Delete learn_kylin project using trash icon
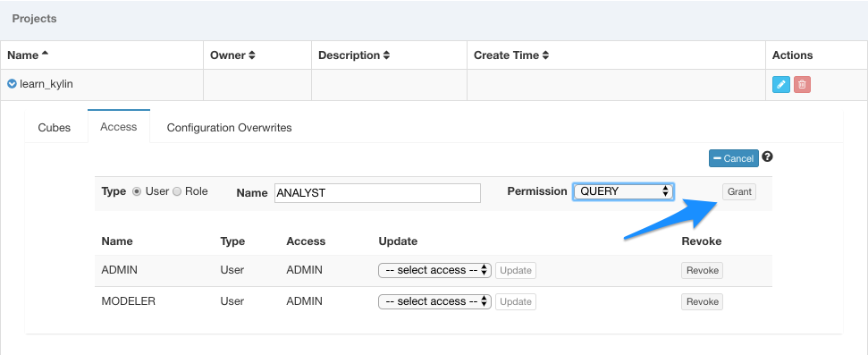The image size is (868, 355). (x=802, y=85)
